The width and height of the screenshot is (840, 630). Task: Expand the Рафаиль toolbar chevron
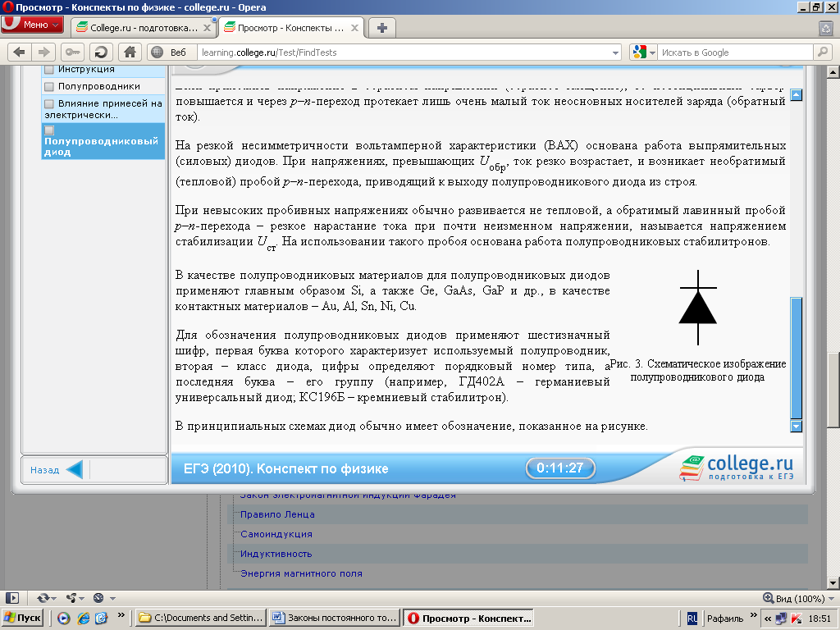[753, 615]
